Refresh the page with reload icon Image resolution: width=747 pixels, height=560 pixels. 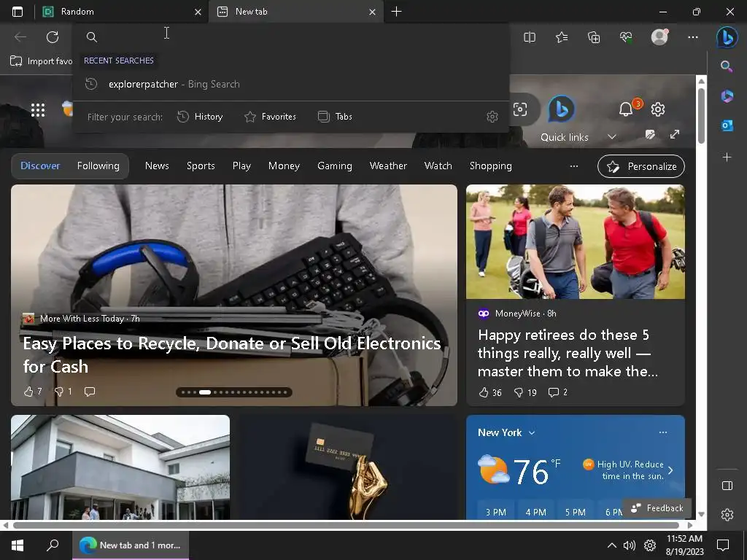53,37
